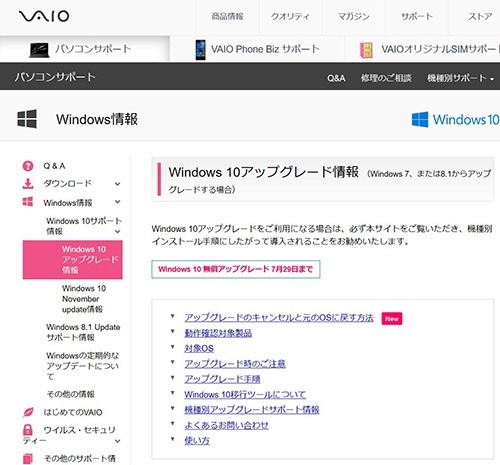Click the その他のサポート情報 document icon
This screenshot has height=465, width=500.
(x=28, y=459)
